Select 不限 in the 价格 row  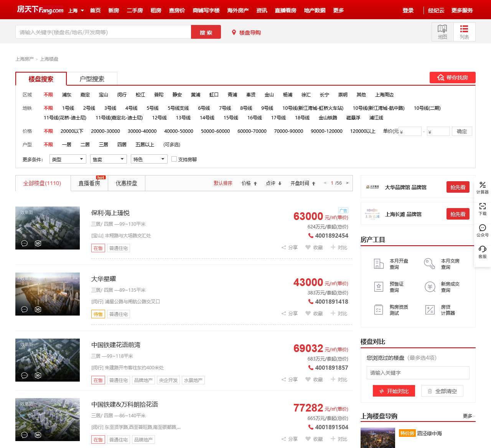(x=48, y=131)
